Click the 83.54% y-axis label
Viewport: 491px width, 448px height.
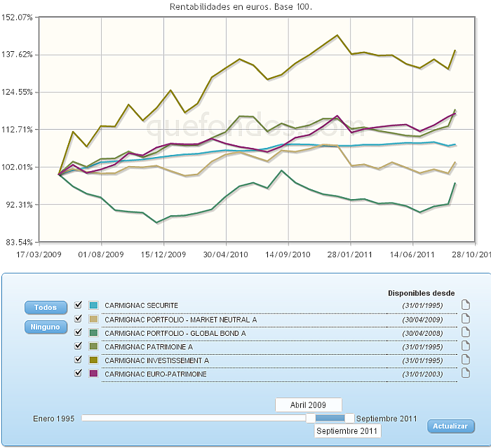pyautogui.click(x=20, y=243)
